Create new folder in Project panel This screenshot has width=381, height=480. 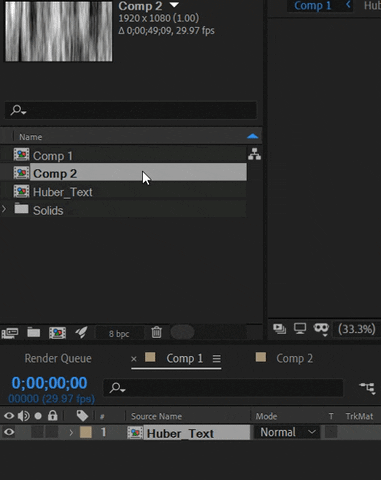click(33, 332)
